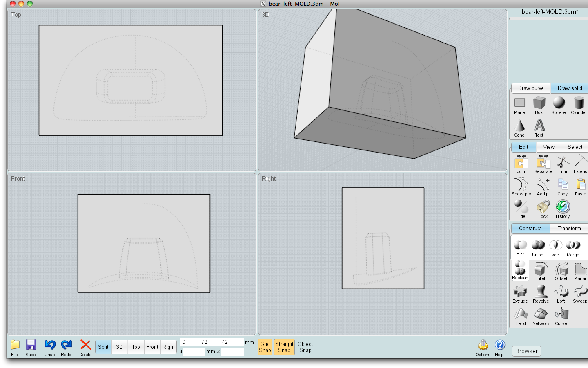Toggle Grid Snap off
This screenshot has height=368, width=588.
[x=265, y=347]
